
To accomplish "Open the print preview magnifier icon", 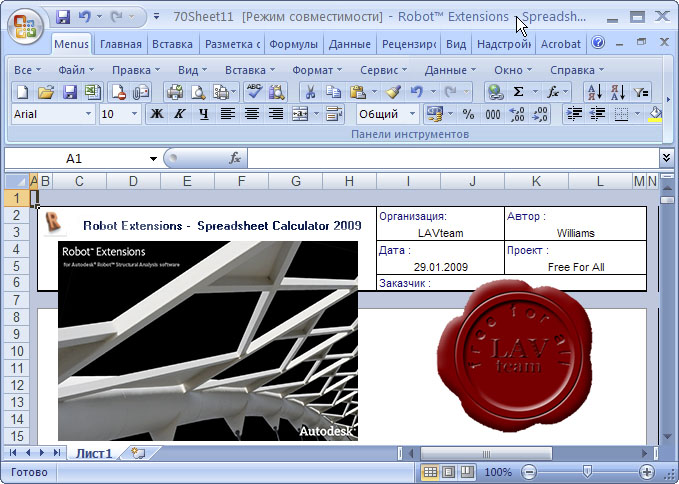I will click(198, 92).
